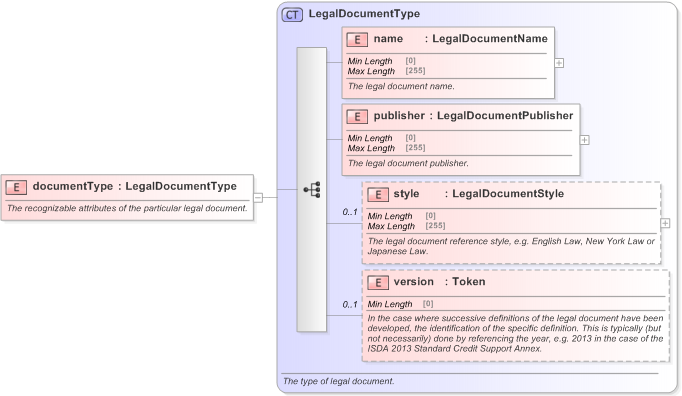The image size is (682, 396).
Task: Click the 'version' element label
Action: click(414, 282)
